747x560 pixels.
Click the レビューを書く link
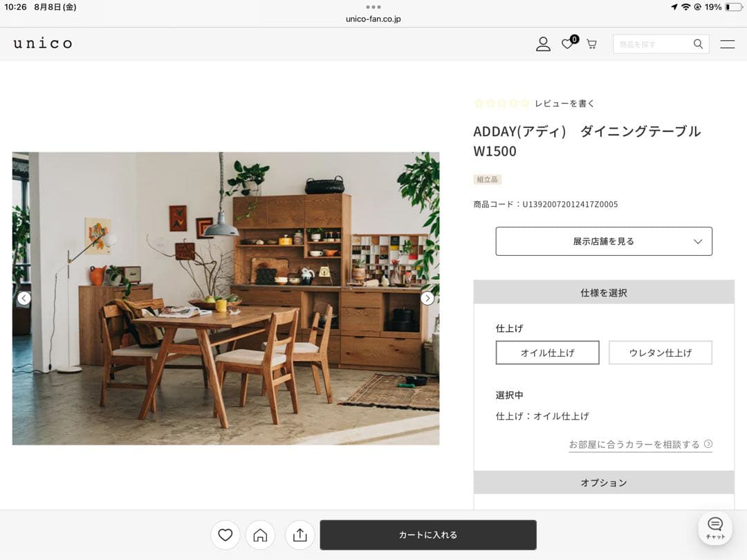pos(564,102)
